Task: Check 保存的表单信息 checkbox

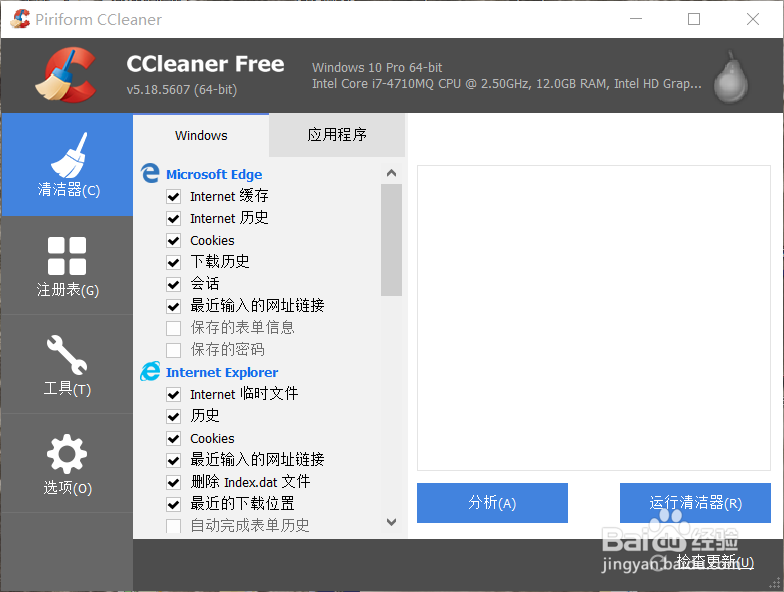Action: pos(174,328)
